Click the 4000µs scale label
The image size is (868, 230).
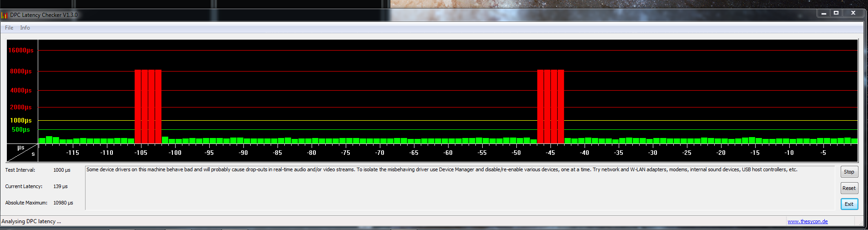(x=21, y=91)
